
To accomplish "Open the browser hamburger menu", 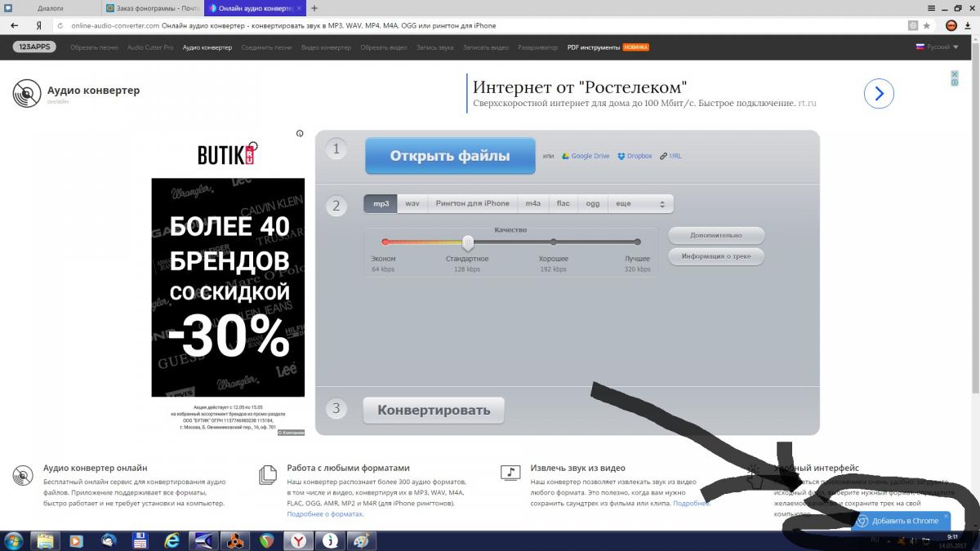I will point(932,7).
